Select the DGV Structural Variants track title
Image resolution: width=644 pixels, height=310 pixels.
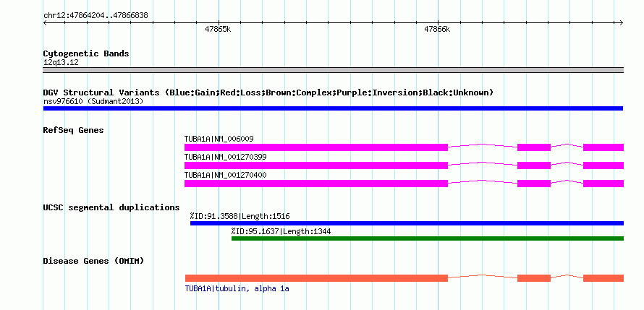tap(268, 92)
